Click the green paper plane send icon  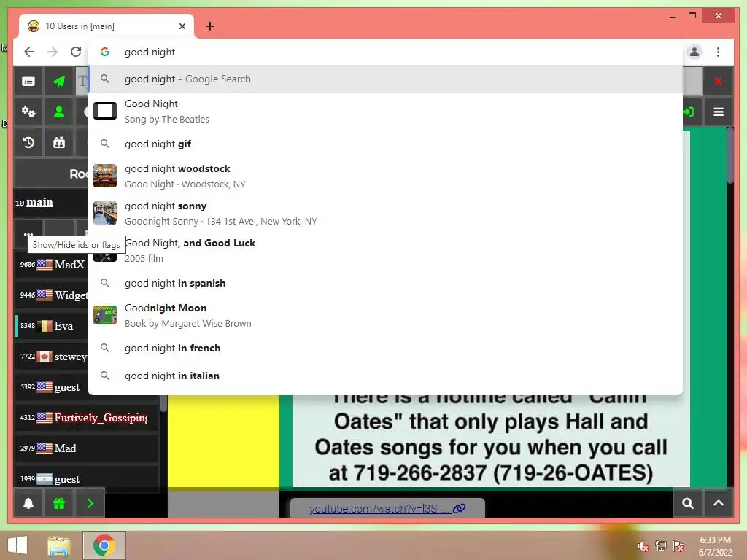59,82
